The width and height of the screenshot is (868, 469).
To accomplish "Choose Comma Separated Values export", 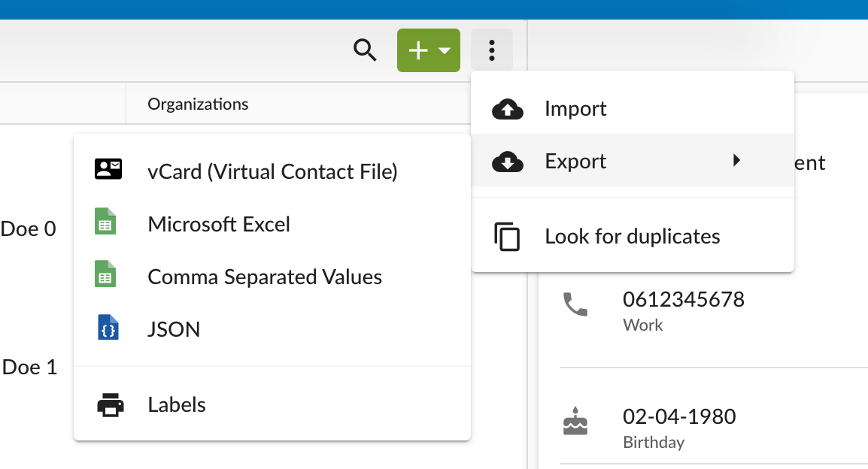I will click(265, 277).
